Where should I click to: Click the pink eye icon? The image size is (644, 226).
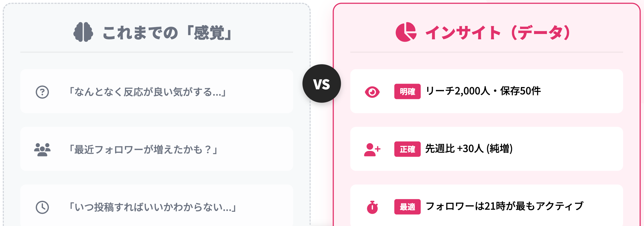point(372,92)
